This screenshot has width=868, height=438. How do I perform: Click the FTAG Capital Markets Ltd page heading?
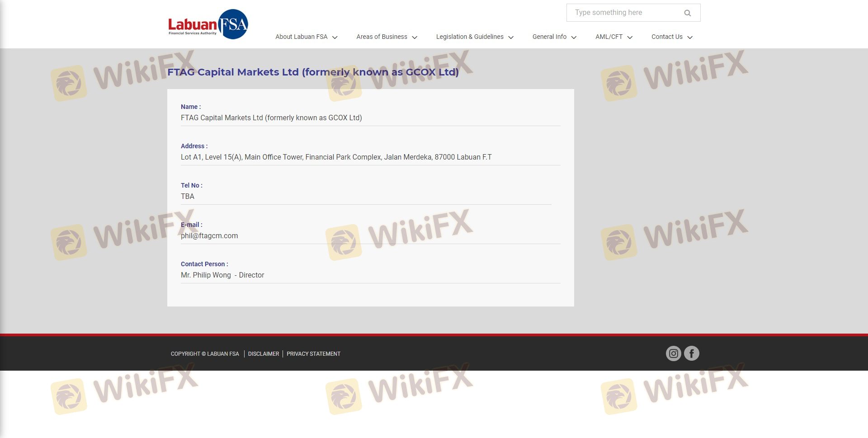(313, 72)
